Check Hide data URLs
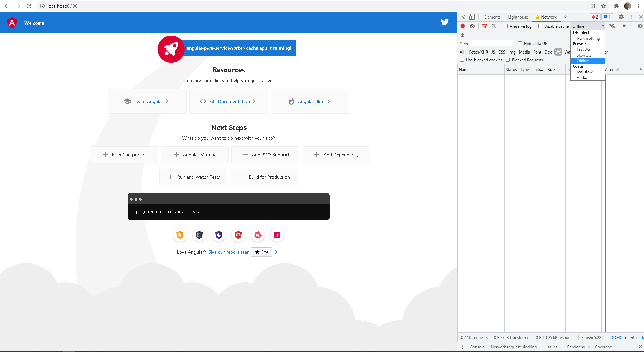644x352 pixels. click(x=520, y=43)
